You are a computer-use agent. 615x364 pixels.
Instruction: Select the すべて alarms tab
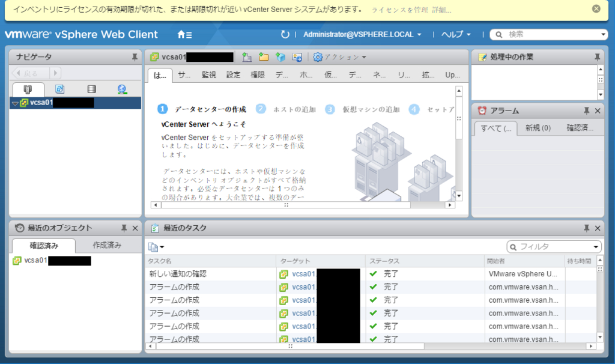pyautogui.click(x=495, y=129)
